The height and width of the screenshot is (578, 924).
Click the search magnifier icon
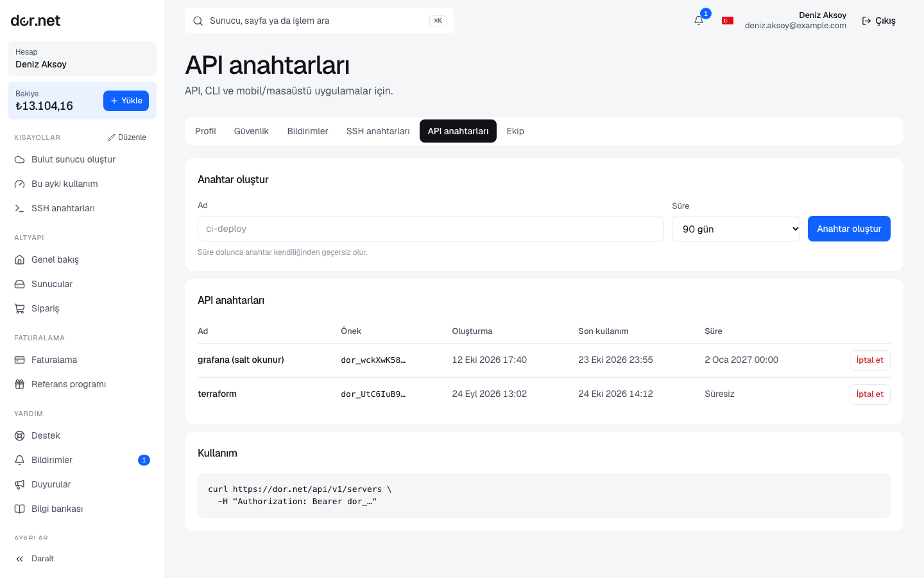coord(198,21)
